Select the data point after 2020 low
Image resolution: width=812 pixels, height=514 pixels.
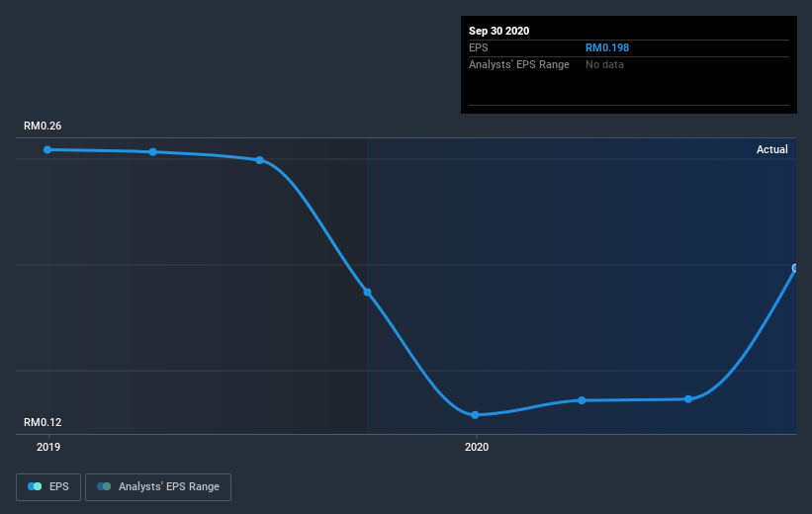[582, 400]
